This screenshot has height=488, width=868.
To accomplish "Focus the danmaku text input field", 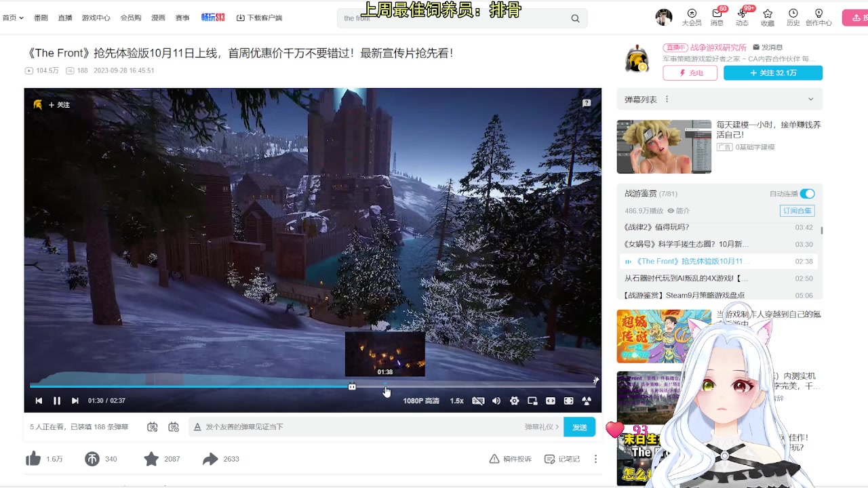I will click(359, 427).
